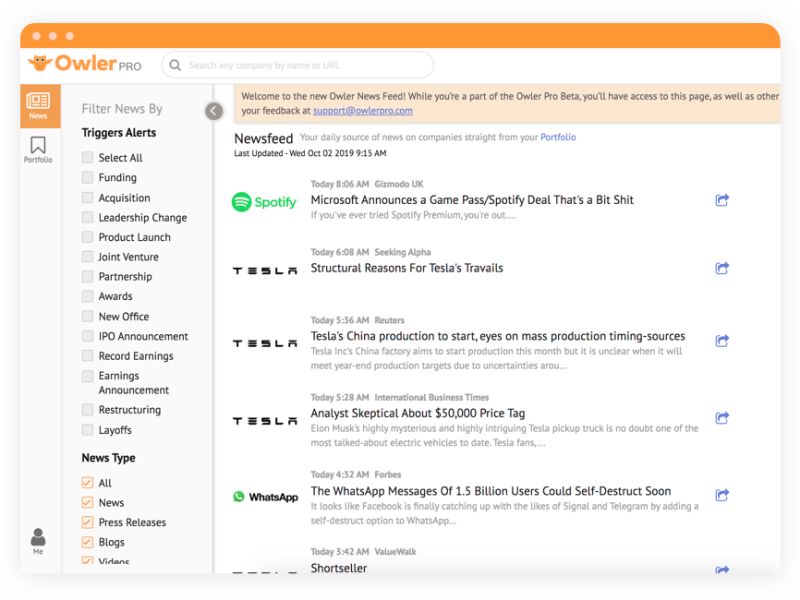Open the Portfolio link in Newsfeed subtitle
800x600 pixels.
[558, 137]
